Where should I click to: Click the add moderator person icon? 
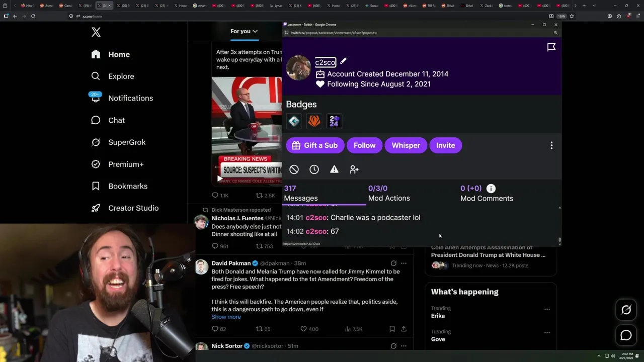click(x=354, y=169)
